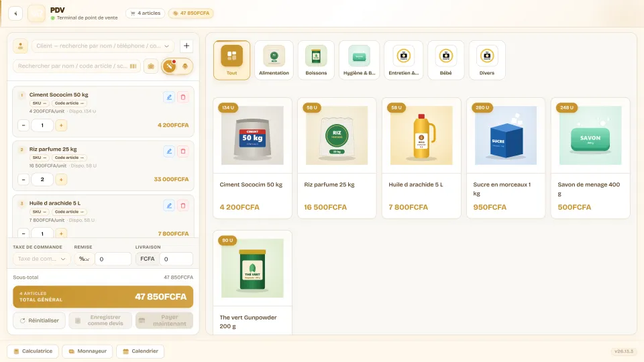
Task: Decrease Huile d arachide quantity
Action: point(23,233)
